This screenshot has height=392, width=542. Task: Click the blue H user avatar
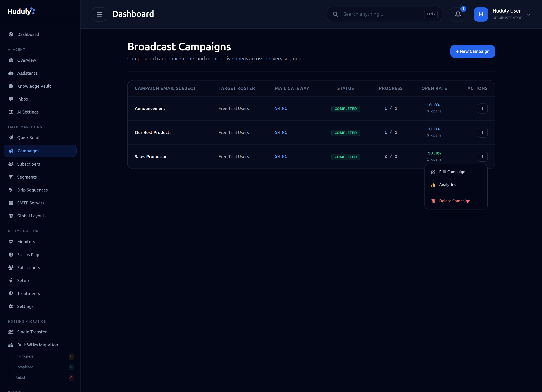tap(481, 14)
